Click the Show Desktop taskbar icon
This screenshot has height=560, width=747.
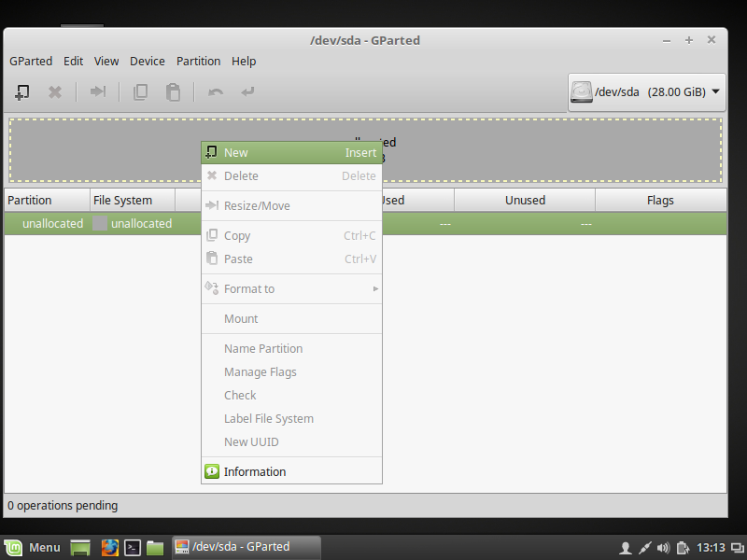(x=80, y=548)
